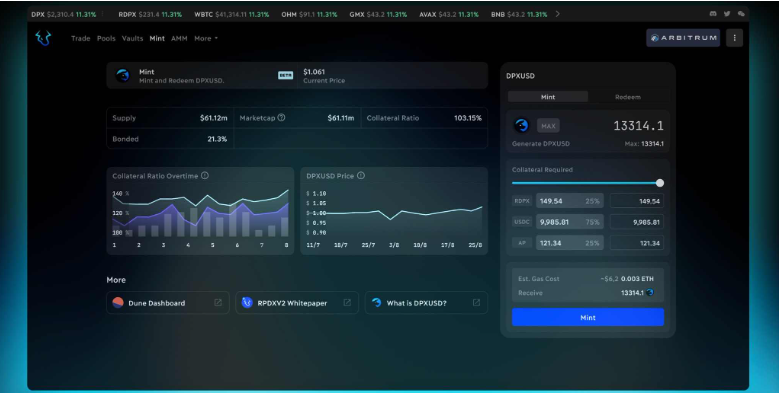Expand the More navigation dropdown
Screen dimensions: 781x394
pyautogui.click(x=206, y=38)
